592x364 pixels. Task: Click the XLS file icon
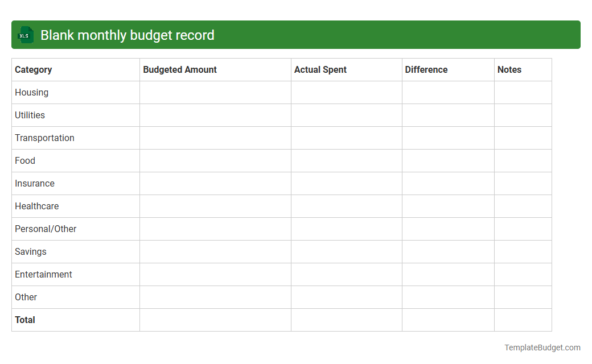tap(26, 35)
